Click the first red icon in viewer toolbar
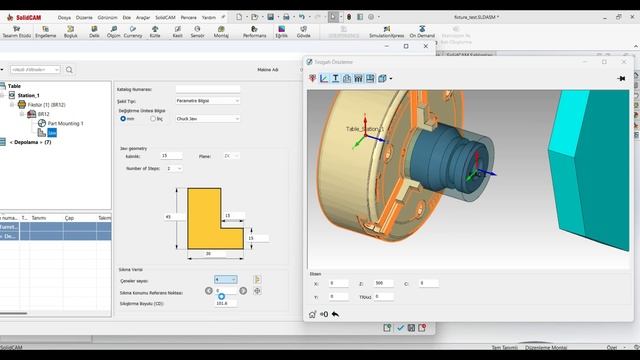The width and height of the screenshot is (640, 360). [312, 78]
